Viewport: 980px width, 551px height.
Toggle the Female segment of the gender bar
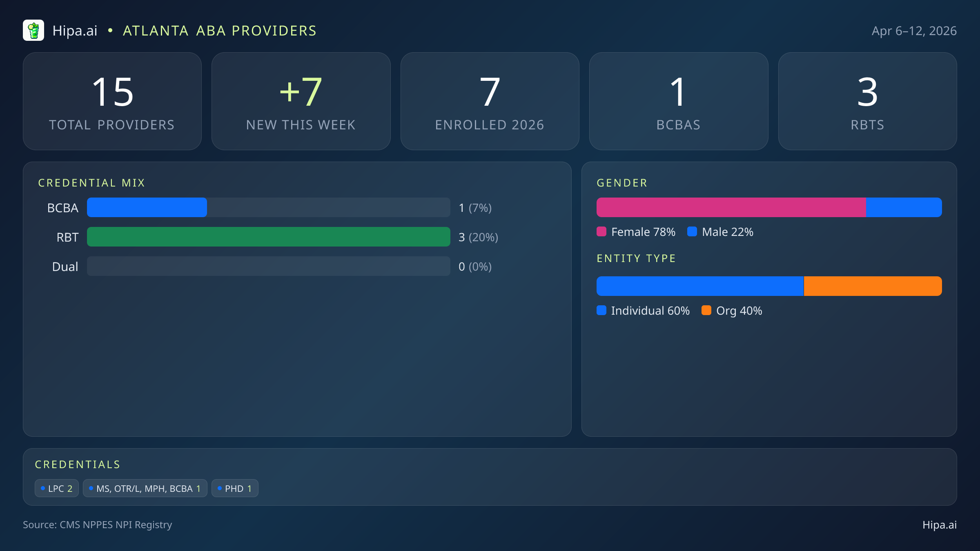click(x=731, y=207)
